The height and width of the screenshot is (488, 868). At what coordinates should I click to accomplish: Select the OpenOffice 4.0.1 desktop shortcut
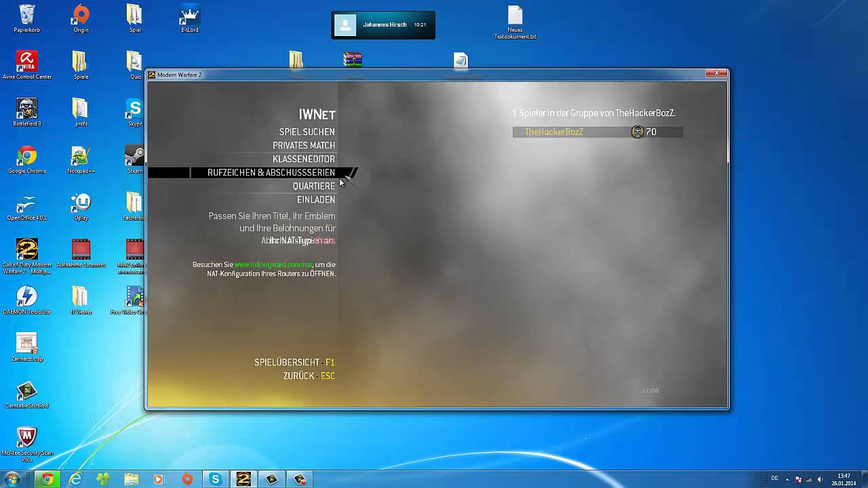click(x=27, y=206)
